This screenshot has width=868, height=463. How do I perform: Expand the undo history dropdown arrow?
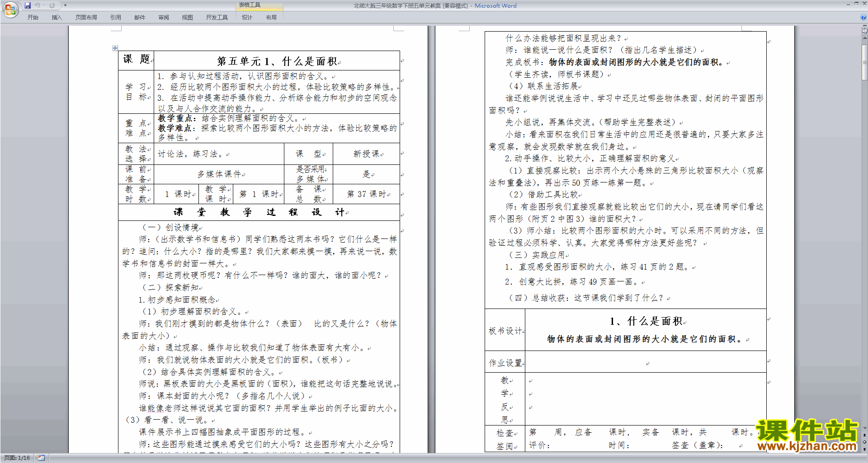pyautogui.click(x=44, y=5)
